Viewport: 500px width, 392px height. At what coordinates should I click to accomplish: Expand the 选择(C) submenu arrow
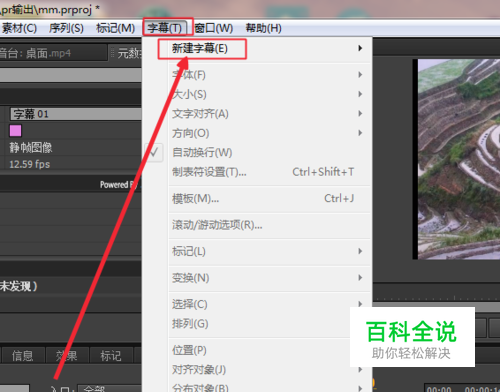[360, 304]
